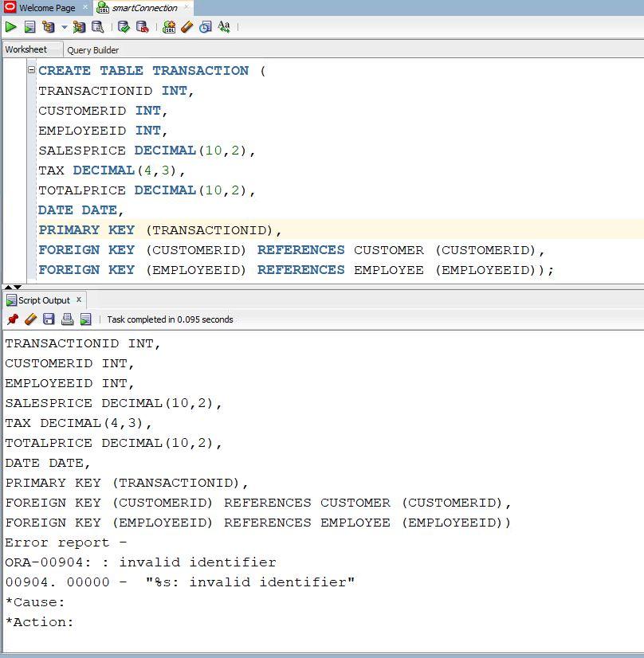Click the '*Cause:' output line
The image size is (644, 658).
[x=35, y=602]
